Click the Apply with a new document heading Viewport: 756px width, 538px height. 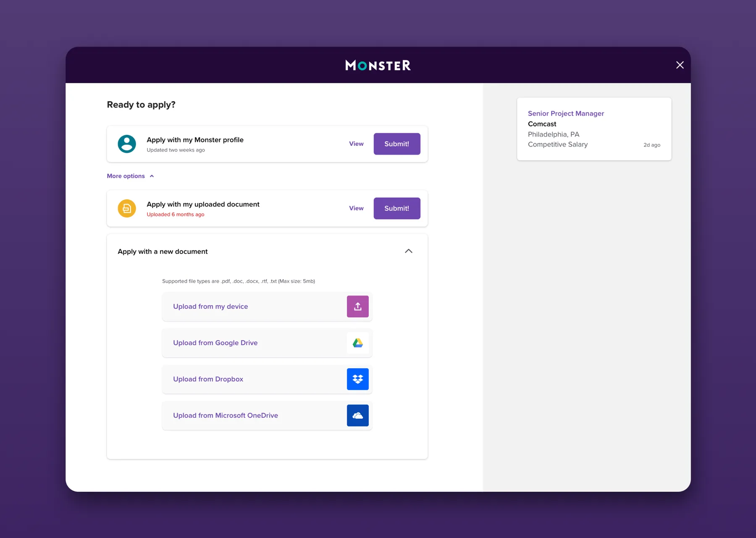(163, 251)
